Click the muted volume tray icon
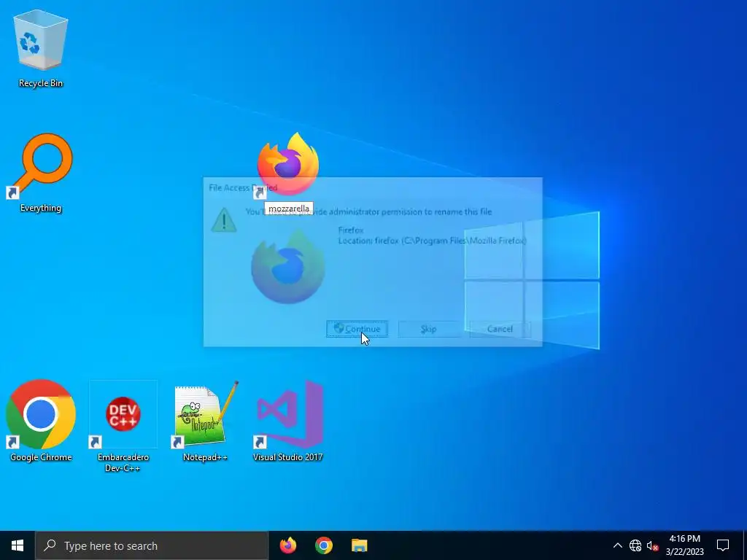The width and height of the screenshot is (747, 560). pyautogui.click(x=651, y=545)
